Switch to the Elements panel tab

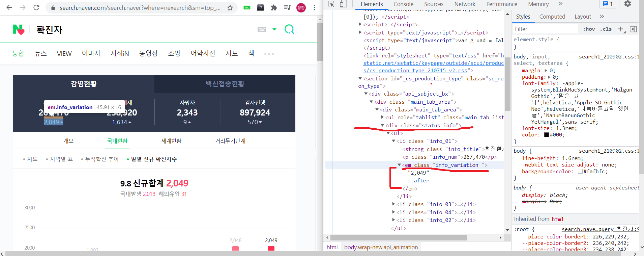click(372, 4)
